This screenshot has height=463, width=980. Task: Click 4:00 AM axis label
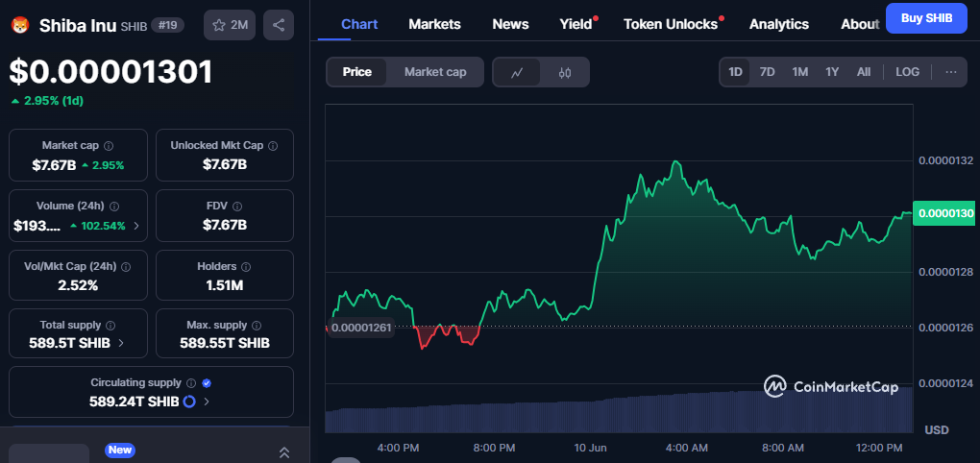point(686,448)
